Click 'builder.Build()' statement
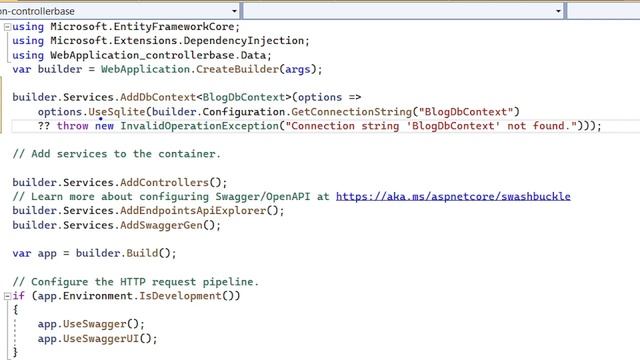Screen dimensions: 640x360 (126, 253)
